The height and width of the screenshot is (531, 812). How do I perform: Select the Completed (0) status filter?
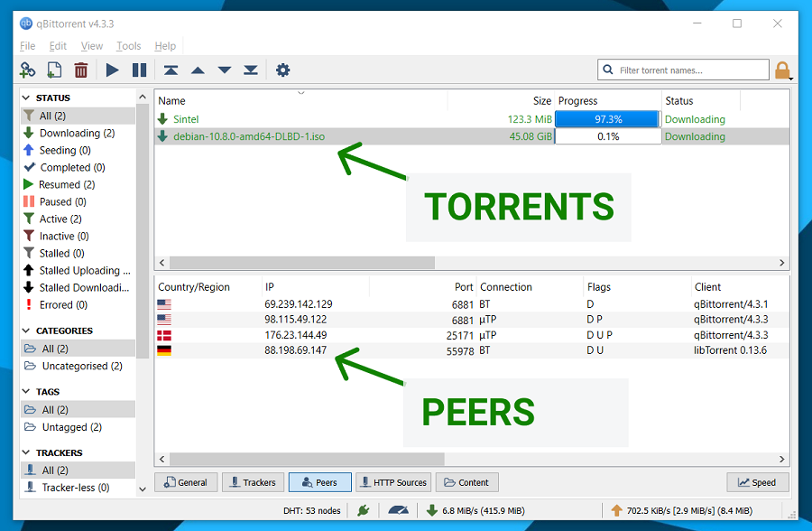78,167
